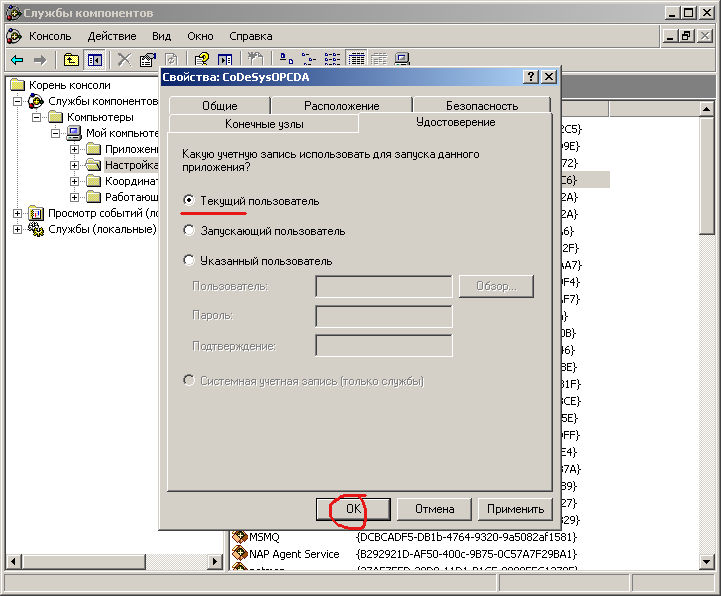721x596 pixels.
Task: Close the CoDeSysOPCDA properties dialog
Action: (x=549, y=77)
